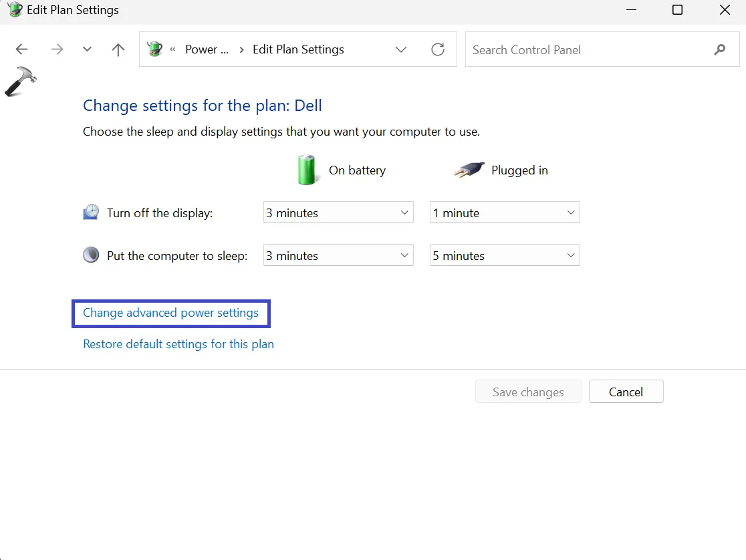Open recent locations chevron
The image size is (746, 560).
point(87,49)
